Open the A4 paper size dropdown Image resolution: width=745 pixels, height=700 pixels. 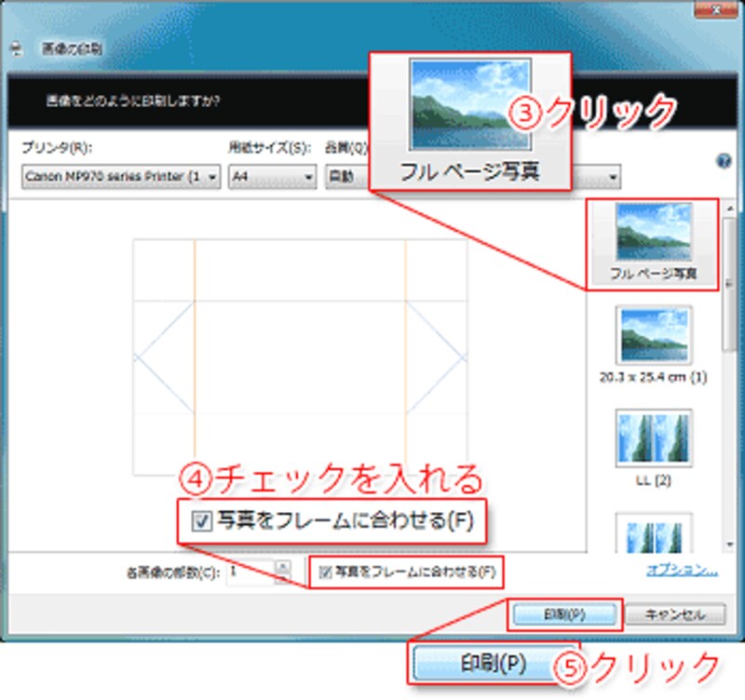(x=272, y=177)
